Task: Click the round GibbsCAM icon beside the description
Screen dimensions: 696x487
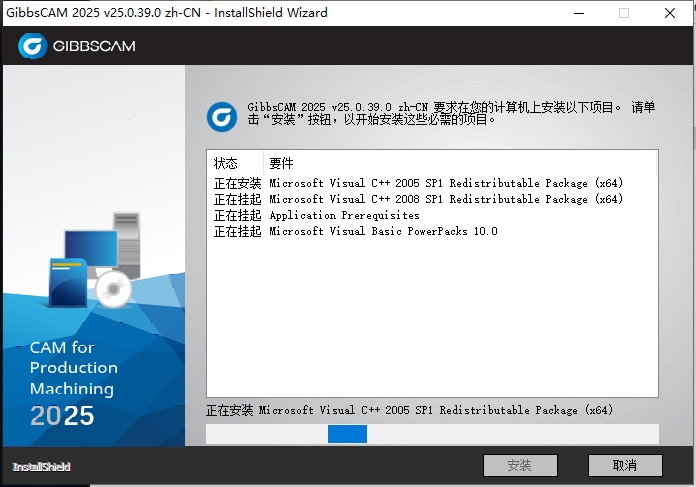Action: [x=222, y=116]
